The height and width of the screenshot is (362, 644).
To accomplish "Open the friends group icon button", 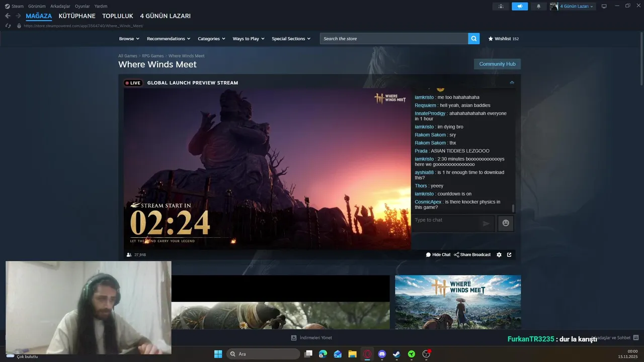I will pyautogui.click(x=501, y=7).
